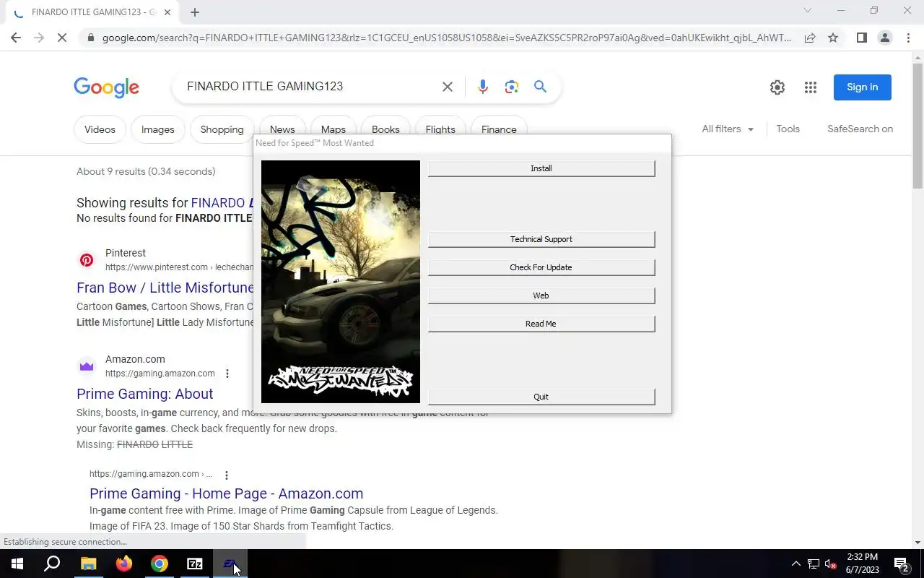Click the Google logo
This screenshot has width=924, height=578.
coord(106,87)
